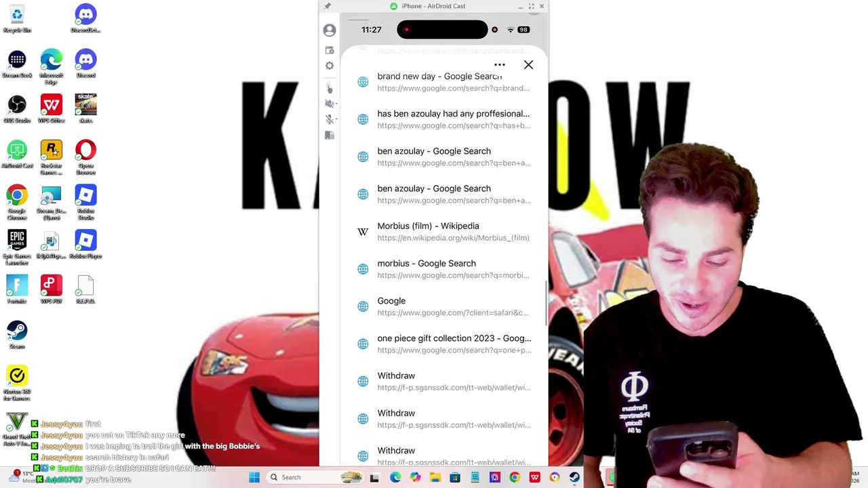868x488 pixels.
Task: Expand the speaker options arrow
Action: pyautogui.click(x=336, y=104)
